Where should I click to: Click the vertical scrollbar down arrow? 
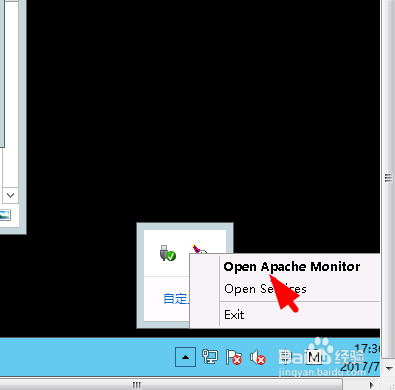pos(389,368)
